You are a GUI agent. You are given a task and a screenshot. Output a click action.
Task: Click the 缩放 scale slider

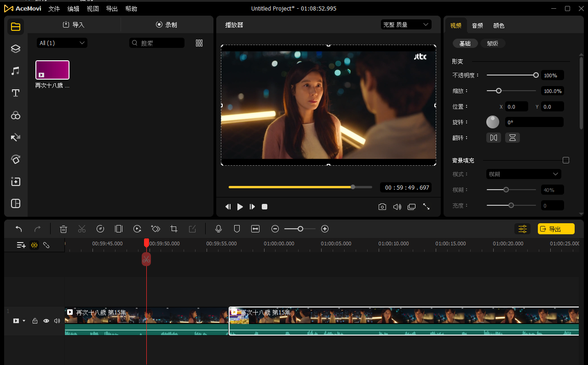pyautogui.click(x=511, y=91)
